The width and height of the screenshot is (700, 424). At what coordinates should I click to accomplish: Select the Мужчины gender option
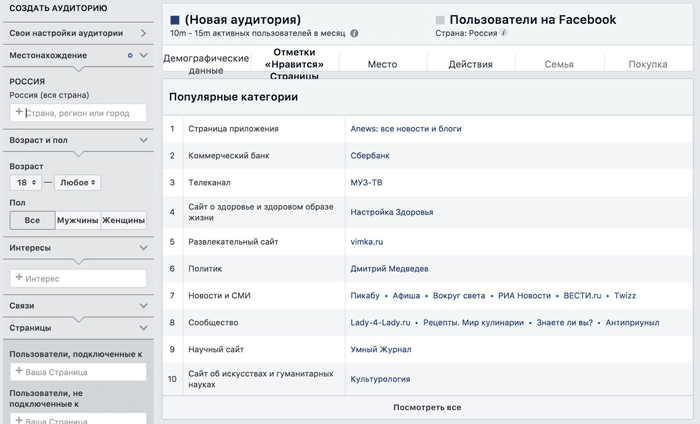78,220
